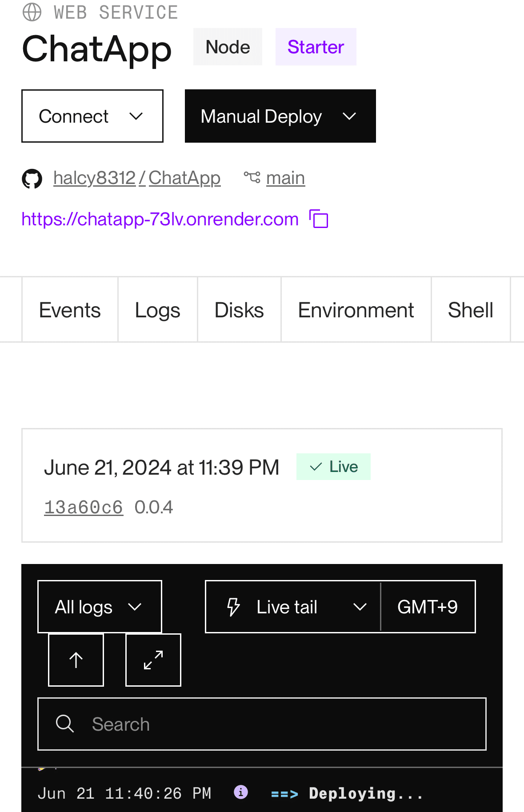The image size is (524, 812).
Task: Click the magnifier icon in the log search
Action: 65,724
